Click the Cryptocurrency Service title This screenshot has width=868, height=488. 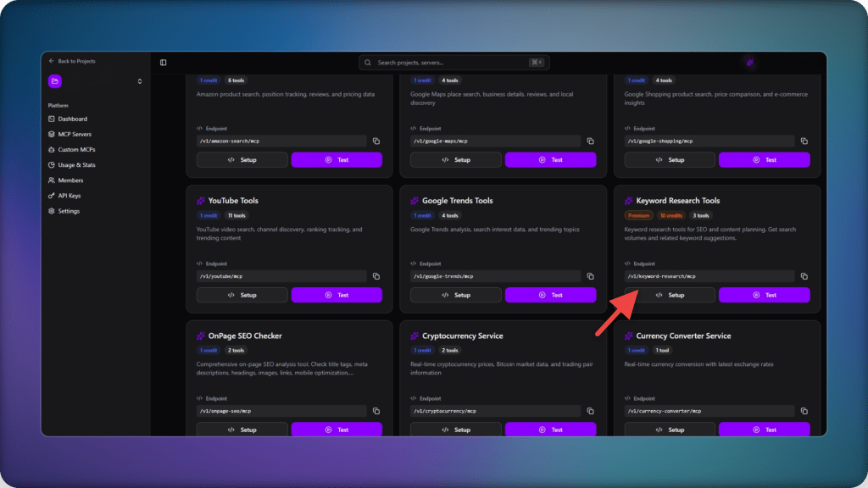463,335
